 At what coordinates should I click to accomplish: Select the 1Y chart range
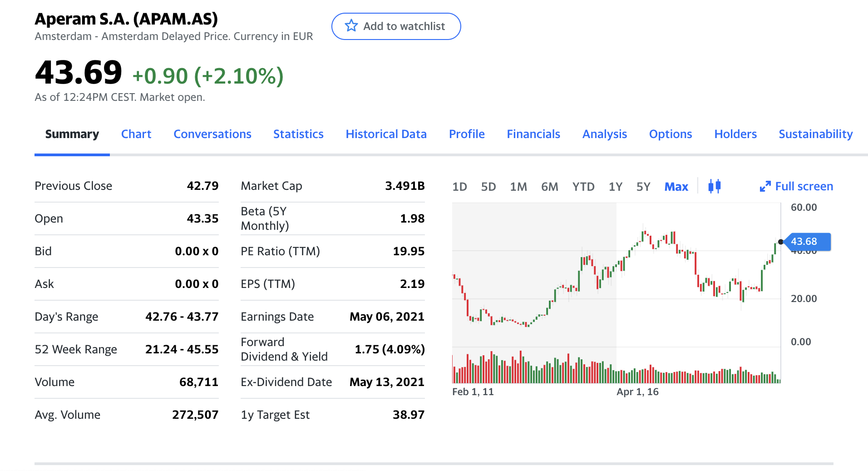pyautogui.click(x=616, y=187)
